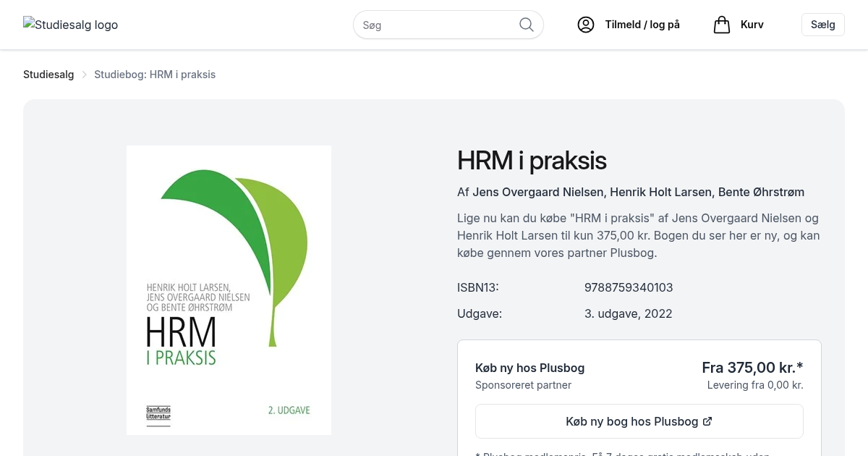Open the HRM i praksis book cover image
868x456 pixels.
click(x=229, y=290)
